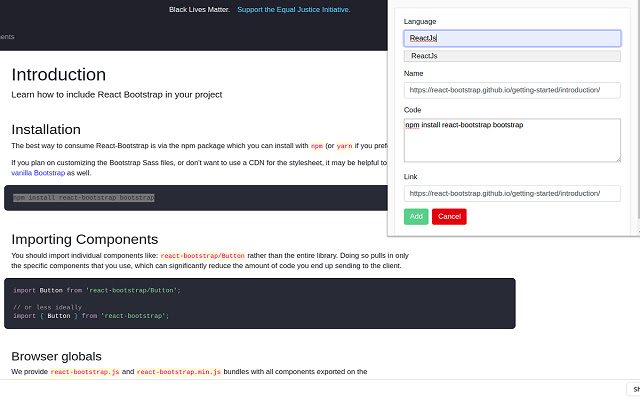Click the yarn inline code
Viewport: 640px width, 400px height.
(x=344, y=146)
